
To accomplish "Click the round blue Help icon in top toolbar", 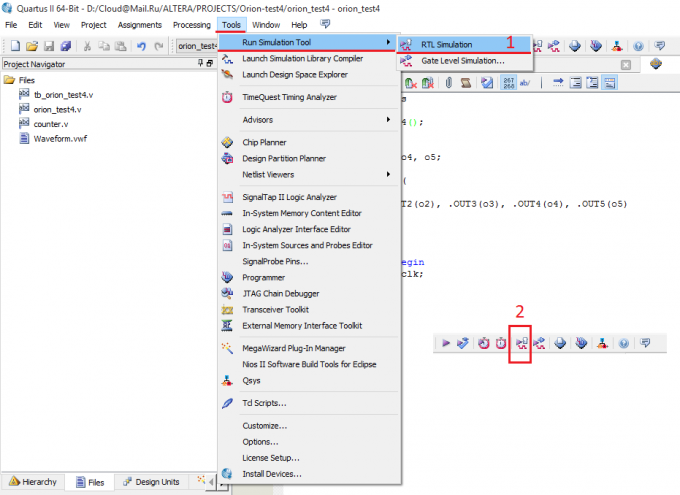I will coord(638,46).
